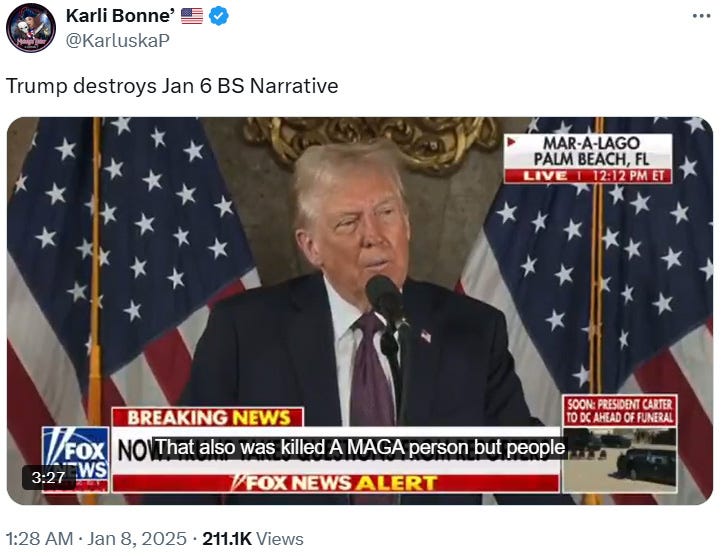Open the Karli Bonne' display name link
This screenshot has height=556, width=723.
pos(120,16)
